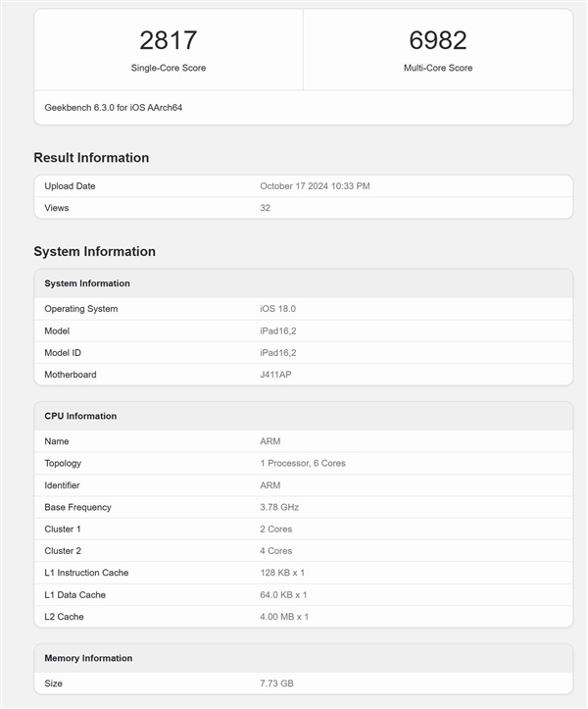Screen dimensions: 588x709
Task: Click the 2817 single-core score number
Action: pyautogui.click(x=169, y=40)
